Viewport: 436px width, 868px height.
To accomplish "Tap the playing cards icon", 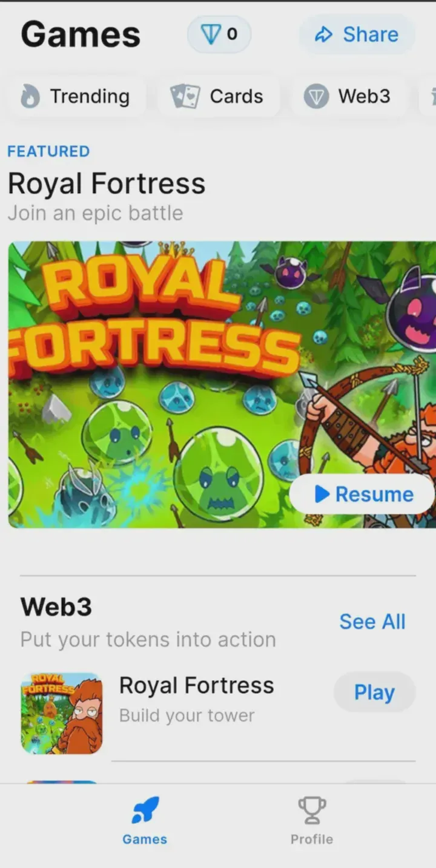I will click(x=185, y=96).
